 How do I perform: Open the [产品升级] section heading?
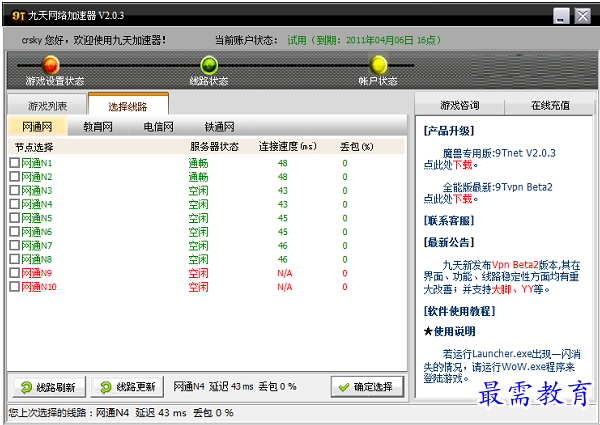pyautogui.click(x=449, y=131)
